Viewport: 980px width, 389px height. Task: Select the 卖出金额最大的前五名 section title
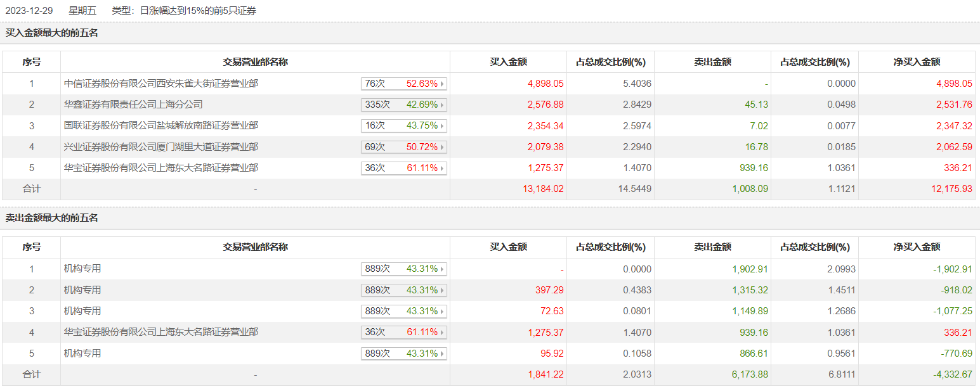click(x=52, y=218)
